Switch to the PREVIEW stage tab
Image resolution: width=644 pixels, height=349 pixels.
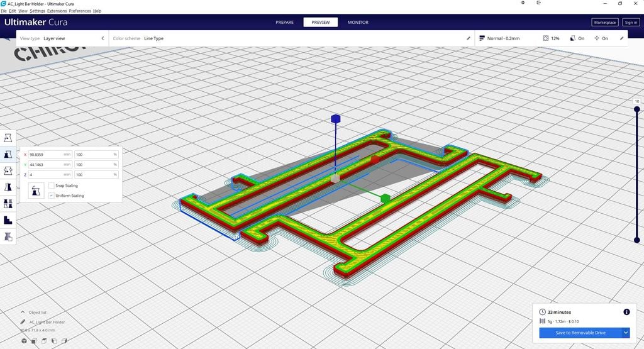pyautogui.click(x=320, y=22)
